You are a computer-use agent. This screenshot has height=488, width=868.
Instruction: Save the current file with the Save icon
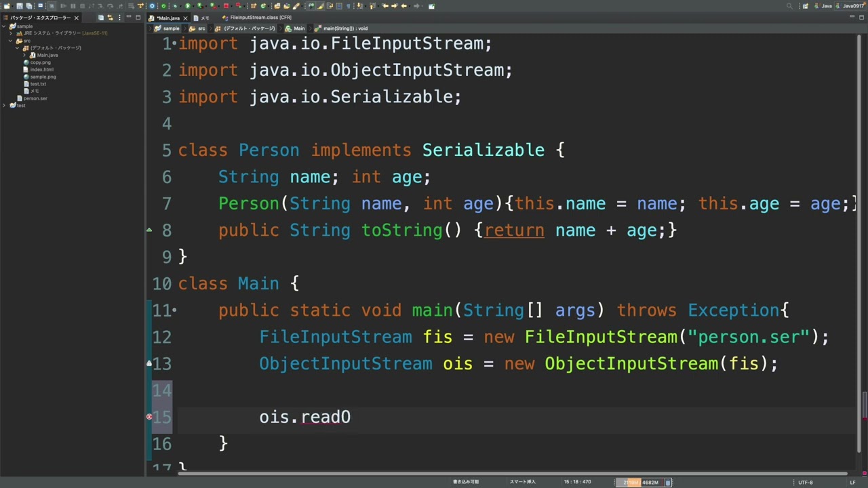pos(19,6)
